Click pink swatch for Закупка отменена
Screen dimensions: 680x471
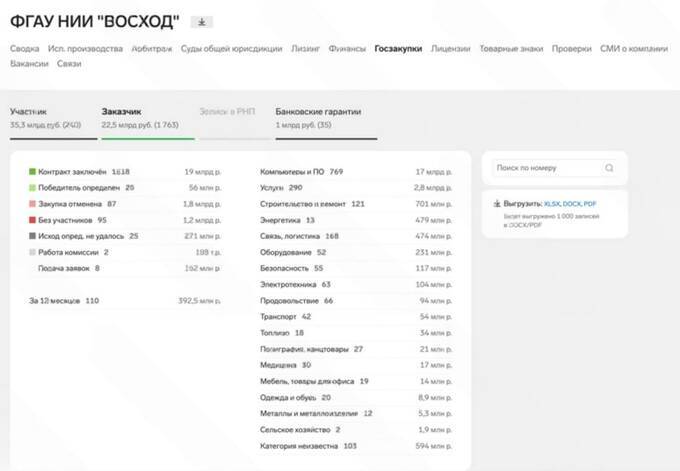tap(32, 204)
